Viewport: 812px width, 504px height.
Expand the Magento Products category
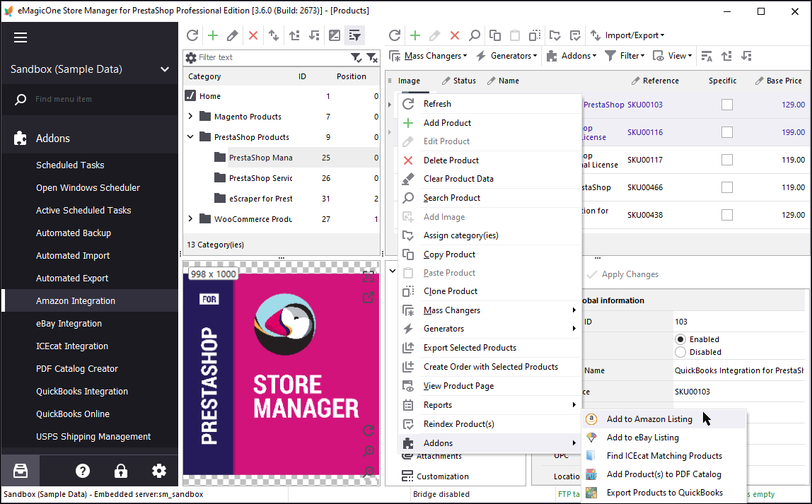(x=190, y=117)
